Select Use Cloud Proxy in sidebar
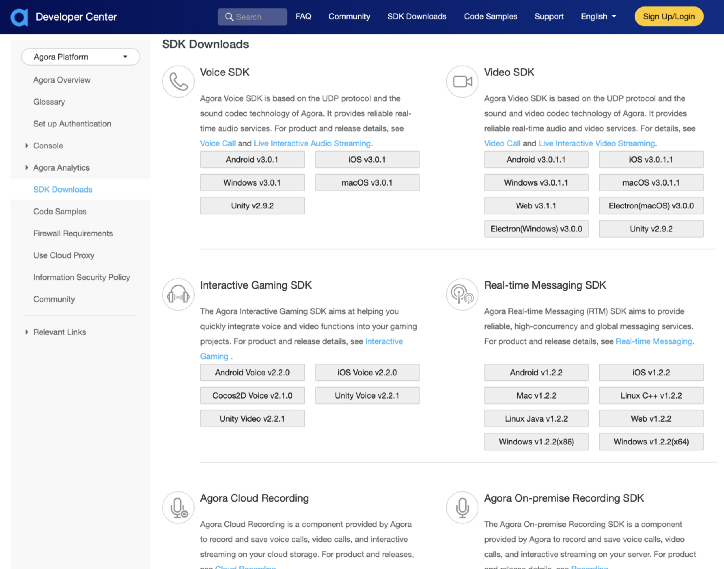This screenshot has height=569, width=724. (64, 255)
